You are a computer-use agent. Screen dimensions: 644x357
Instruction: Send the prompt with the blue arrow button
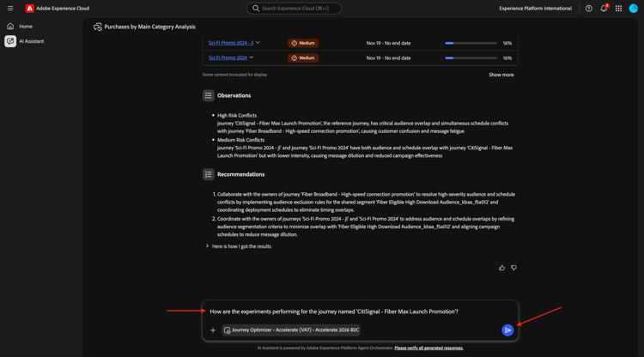click(507, 330)
